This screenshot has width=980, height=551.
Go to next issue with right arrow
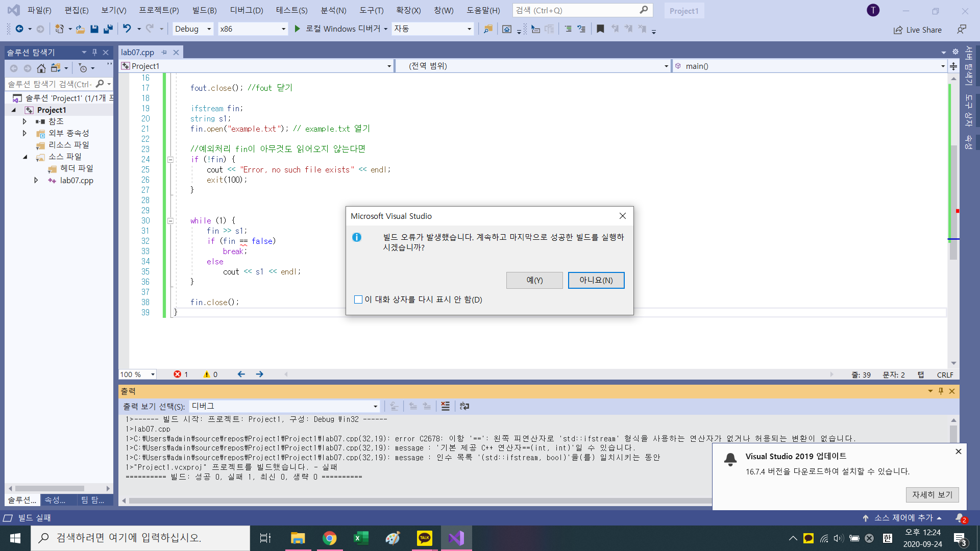(x=259, y=374)
